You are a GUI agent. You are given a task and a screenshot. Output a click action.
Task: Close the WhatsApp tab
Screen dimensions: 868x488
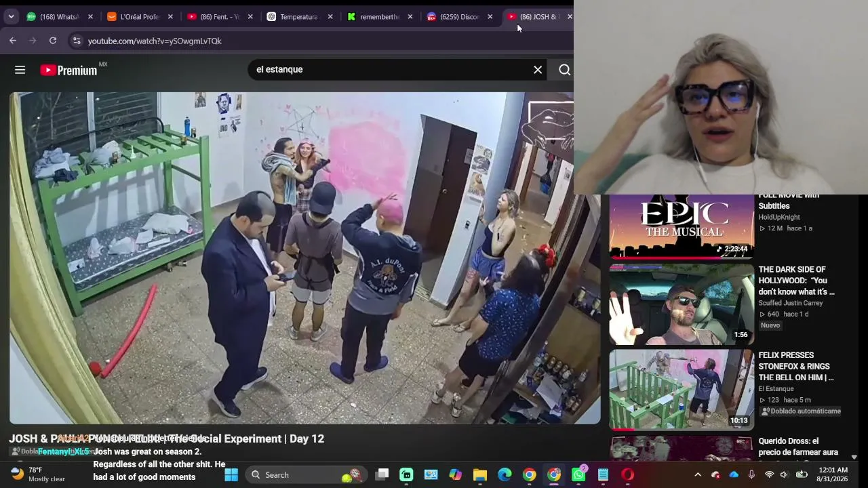(90, 16)
